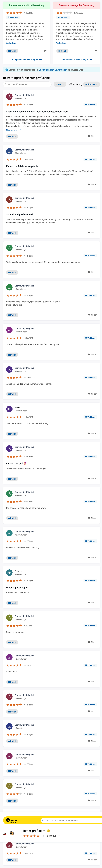
Task: Toggle Hilfreich on the 'Produkt passt super' review
Action: (x=12, y=603)
